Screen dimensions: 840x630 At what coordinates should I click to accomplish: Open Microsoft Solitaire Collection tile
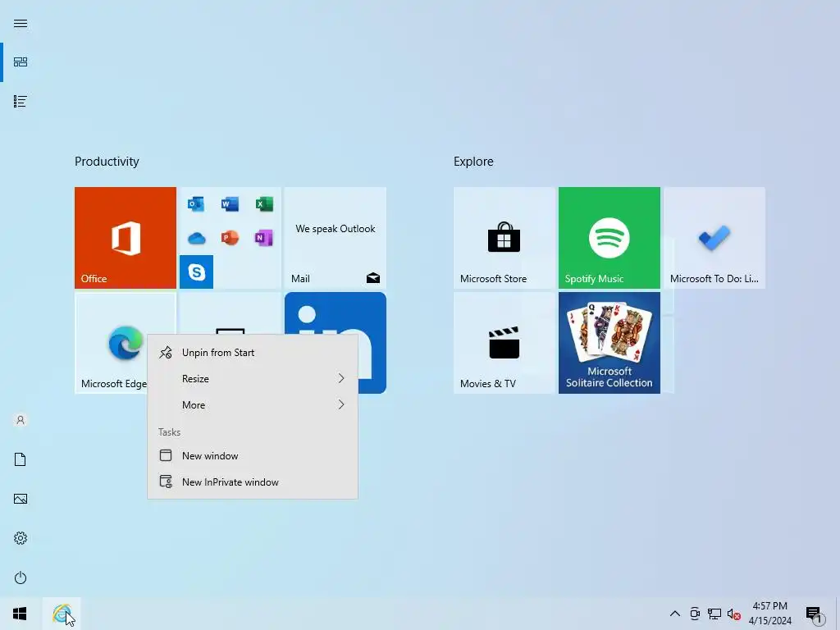click(609, 343)
